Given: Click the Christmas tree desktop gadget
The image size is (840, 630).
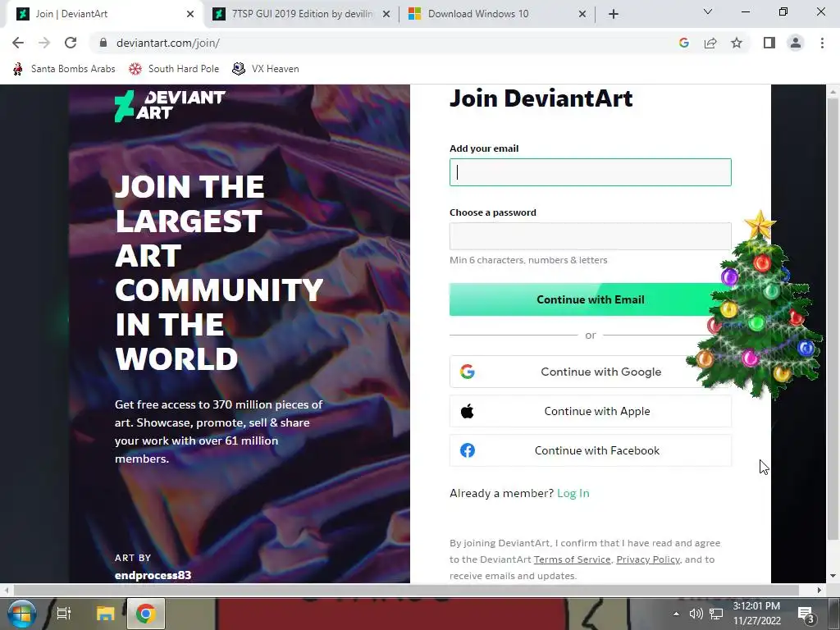Looking at the screenshot, I should (x=756, y=305).
